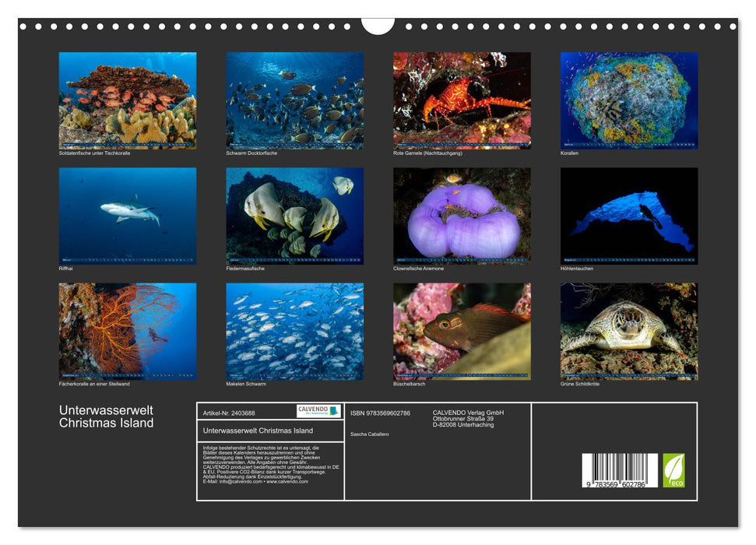Click the caption 'Höhlentauchen'

pos(577,269)
